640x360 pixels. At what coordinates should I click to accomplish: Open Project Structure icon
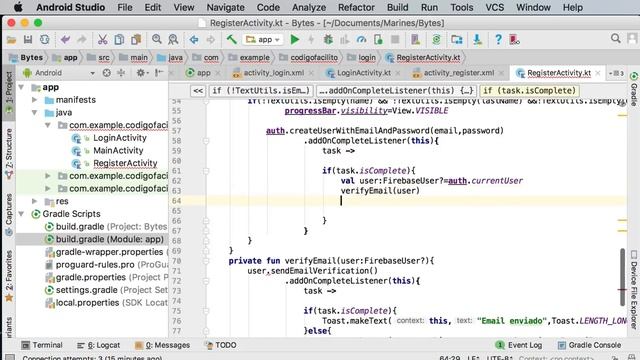pos(457,40)
